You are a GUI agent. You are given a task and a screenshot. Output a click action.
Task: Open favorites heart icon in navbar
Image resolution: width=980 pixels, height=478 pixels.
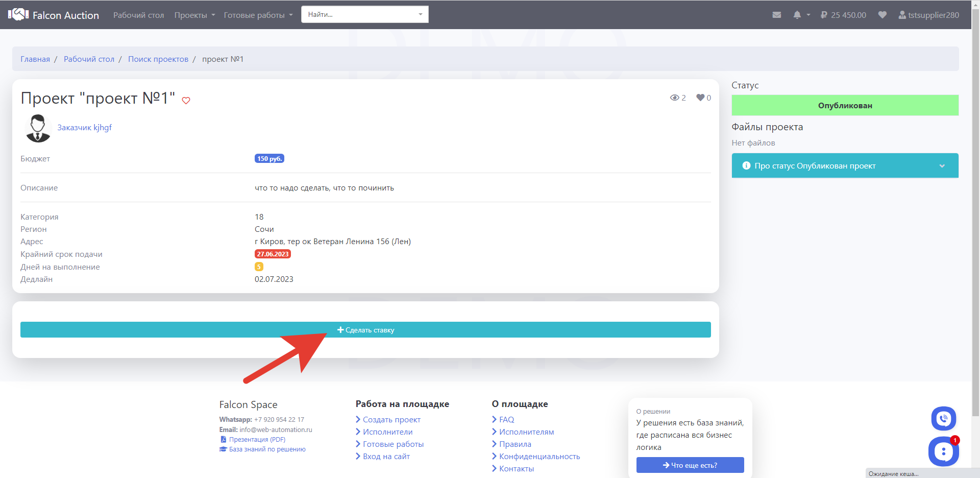[882, 15]
